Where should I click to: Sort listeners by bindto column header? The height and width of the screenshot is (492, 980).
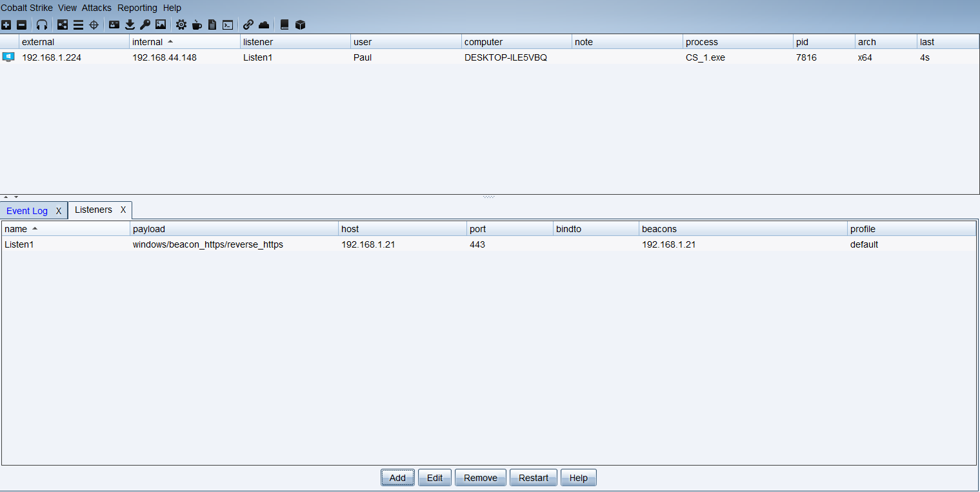click(x=596, y=229)
